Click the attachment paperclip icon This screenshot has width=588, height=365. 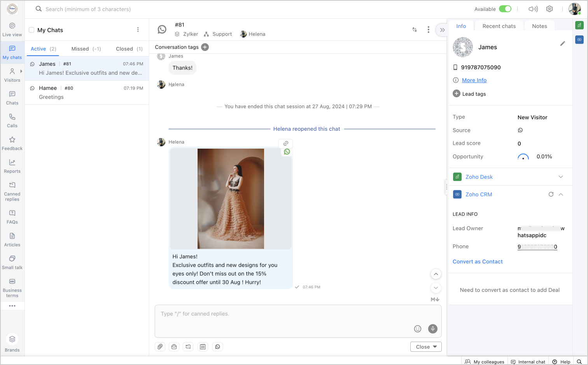160,347
